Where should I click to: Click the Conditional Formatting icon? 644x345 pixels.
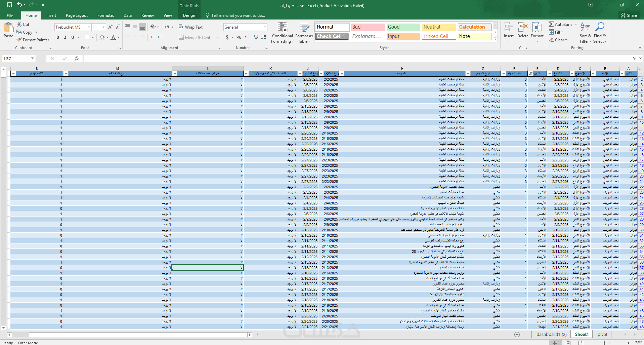283,28
